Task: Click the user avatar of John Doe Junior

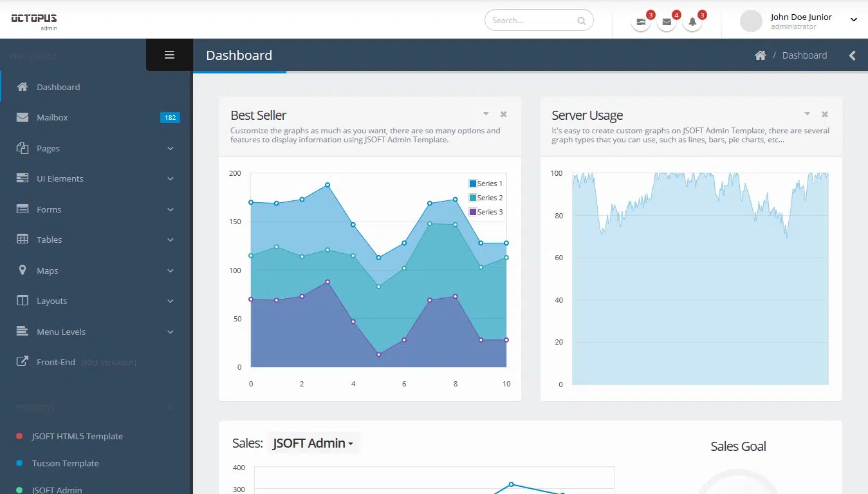Action: (x=750, y=21)
